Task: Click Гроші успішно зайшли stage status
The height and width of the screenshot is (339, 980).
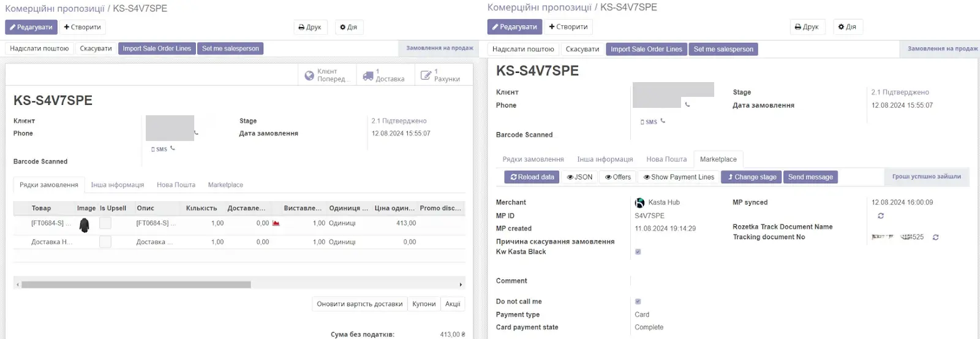Action: click(926, 177)
